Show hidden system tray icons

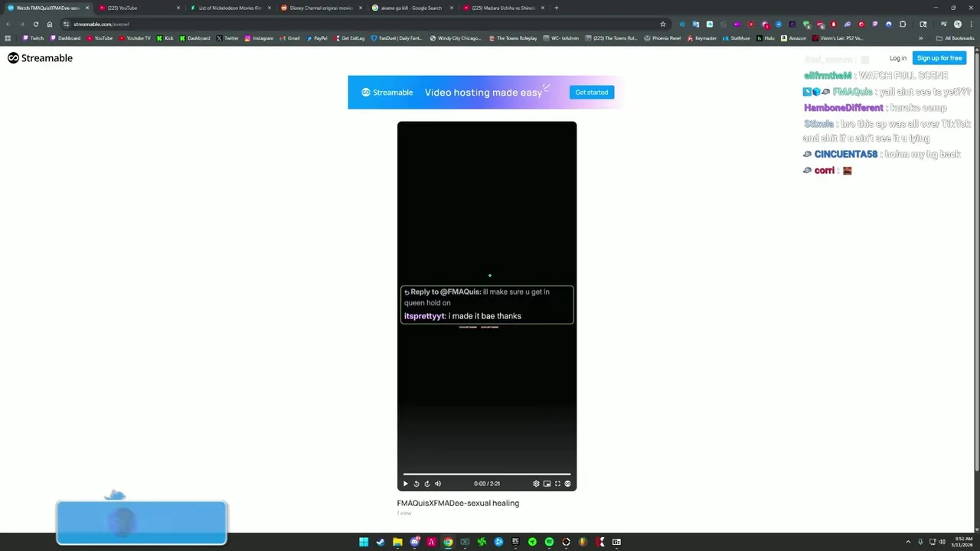click(908, 542)
